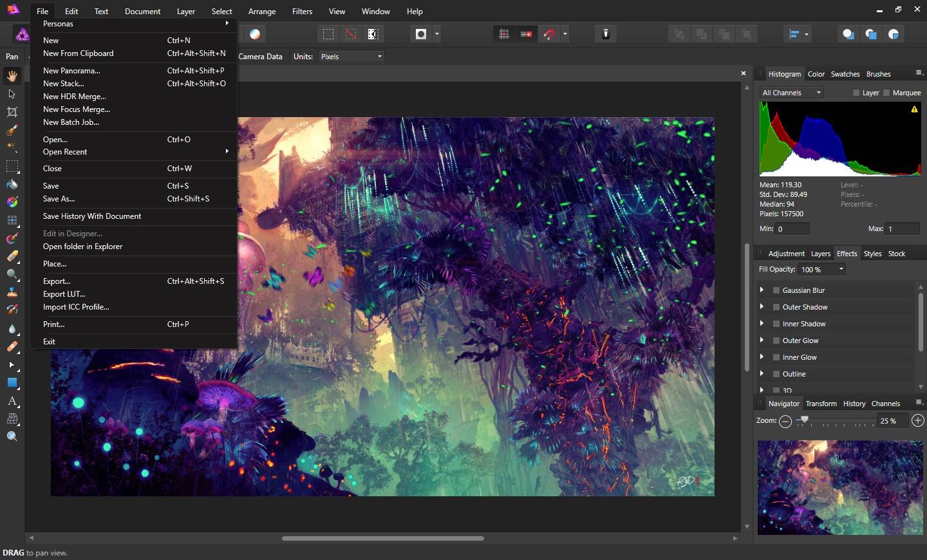Click the zoom in plus icon in Navigator

coord(918,421)
